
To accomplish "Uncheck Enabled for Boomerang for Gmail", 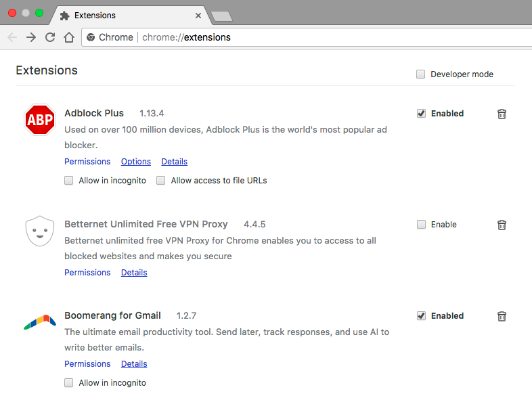I will point(421,316).
